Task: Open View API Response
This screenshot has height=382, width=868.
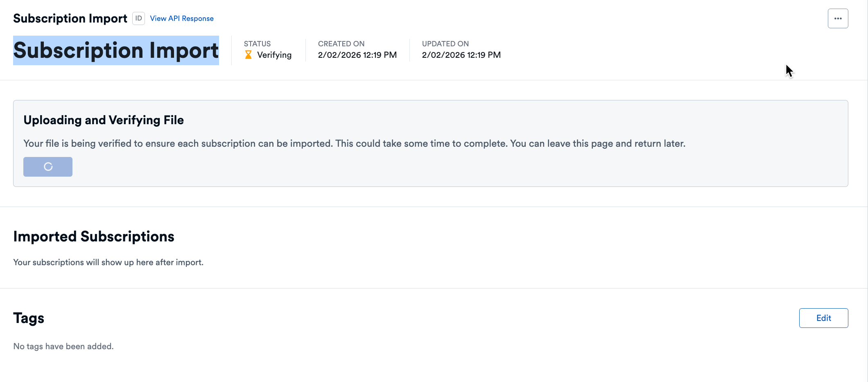Action: point(181,18)
